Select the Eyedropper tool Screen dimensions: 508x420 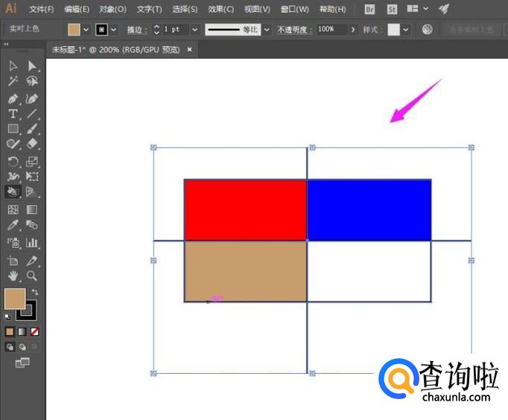click(x=13, y=225)
